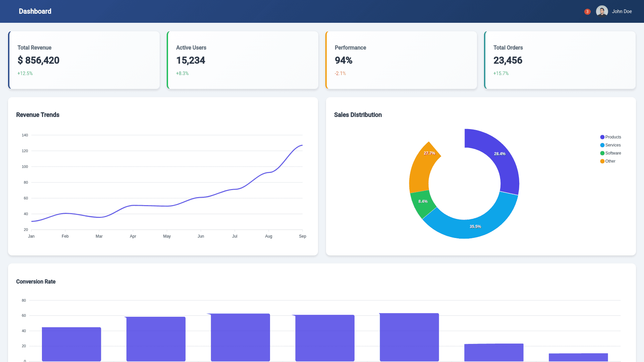Toggle the Products legend marker
Viewport: 644px width, 362px height.
coord(602,137)
